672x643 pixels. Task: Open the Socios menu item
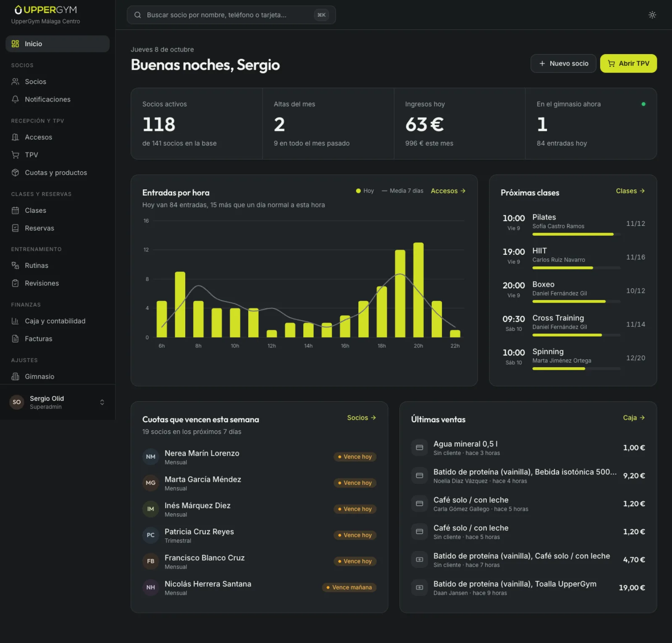click(x=58, y=81)
